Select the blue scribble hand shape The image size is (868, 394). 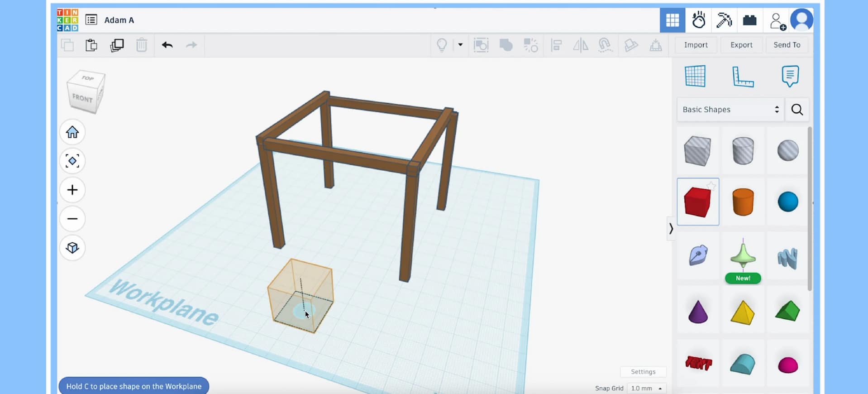coord(787,258)
